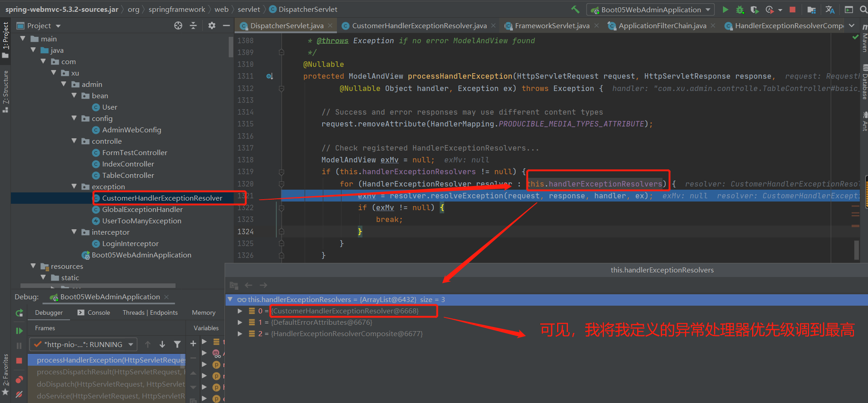Open the Threads | Endpoints debug tab
868x403 pixels.
(x=150, y=312)
